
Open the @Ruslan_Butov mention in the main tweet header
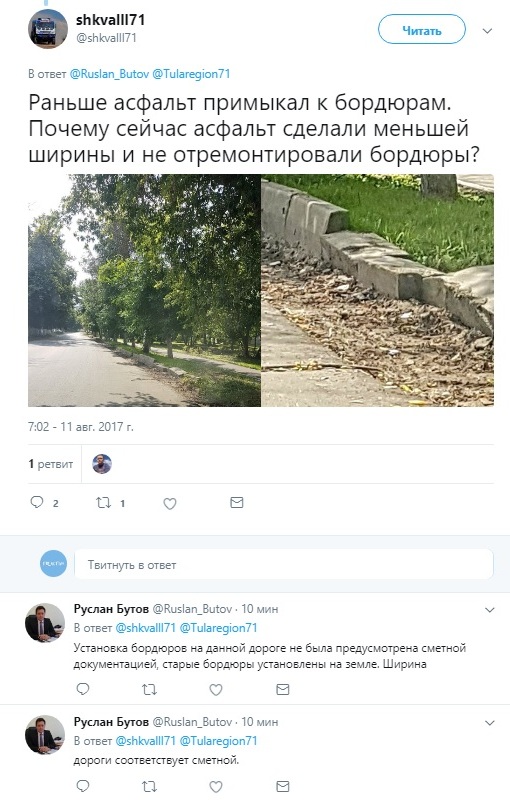pos(109,74)
